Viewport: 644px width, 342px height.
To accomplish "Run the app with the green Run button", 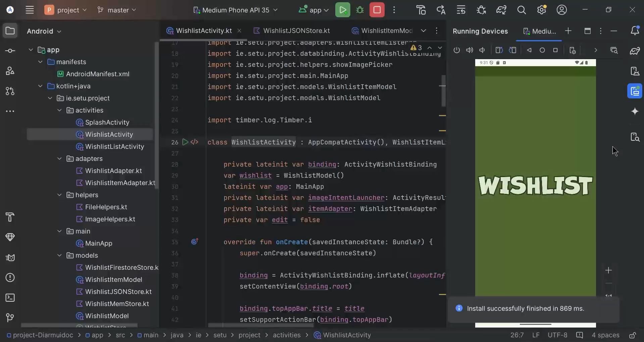I will click(x=343, y=10).
